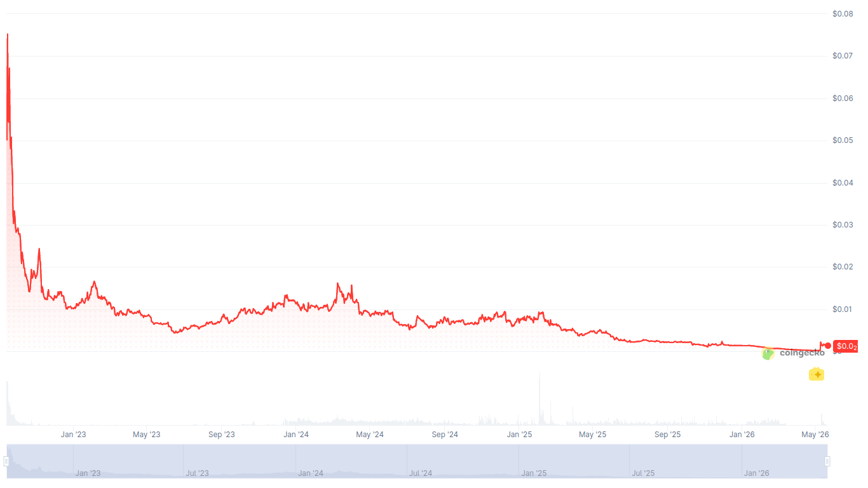Screen dimensions: 868x488
Task: Click the Sep '24 time axis label
Action: (x=445, y=435)
